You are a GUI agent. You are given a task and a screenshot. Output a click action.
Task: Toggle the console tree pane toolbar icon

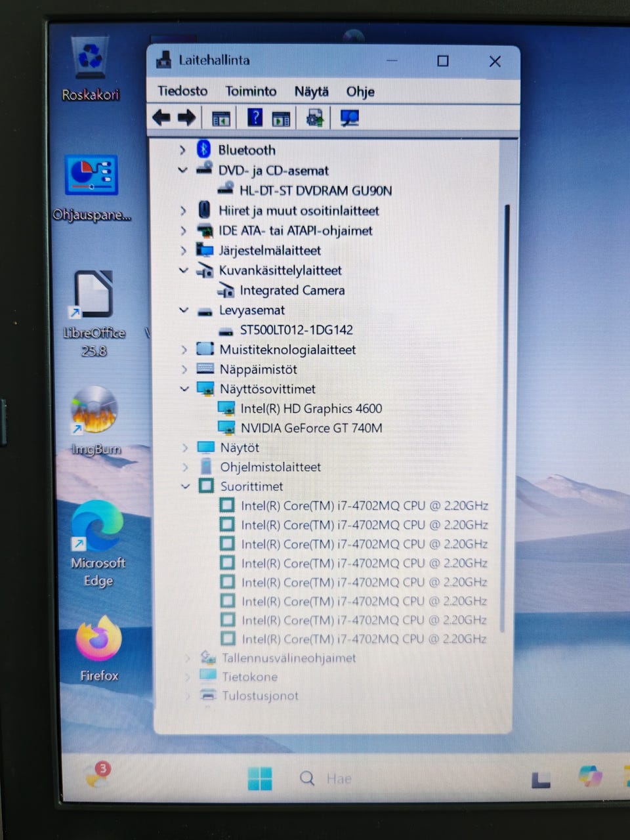[x=221, y=119]
